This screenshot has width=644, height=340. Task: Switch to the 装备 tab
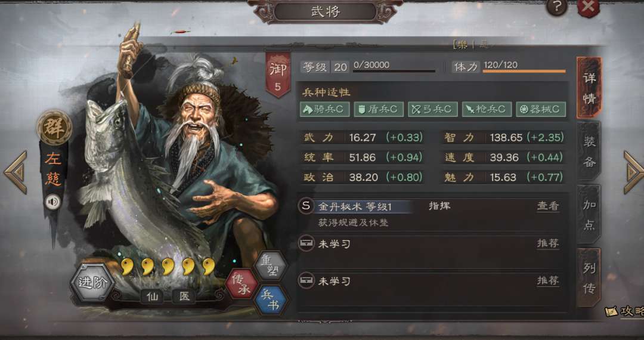pos(589,152)
